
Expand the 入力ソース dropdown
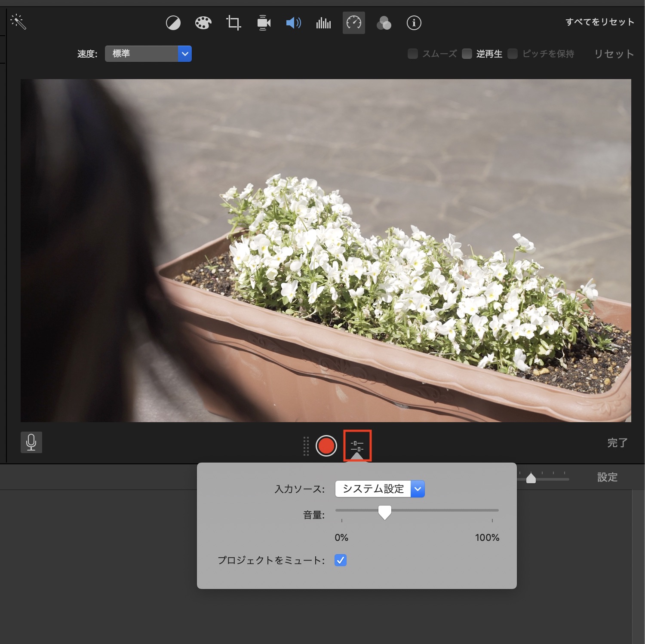pos(380,489)
